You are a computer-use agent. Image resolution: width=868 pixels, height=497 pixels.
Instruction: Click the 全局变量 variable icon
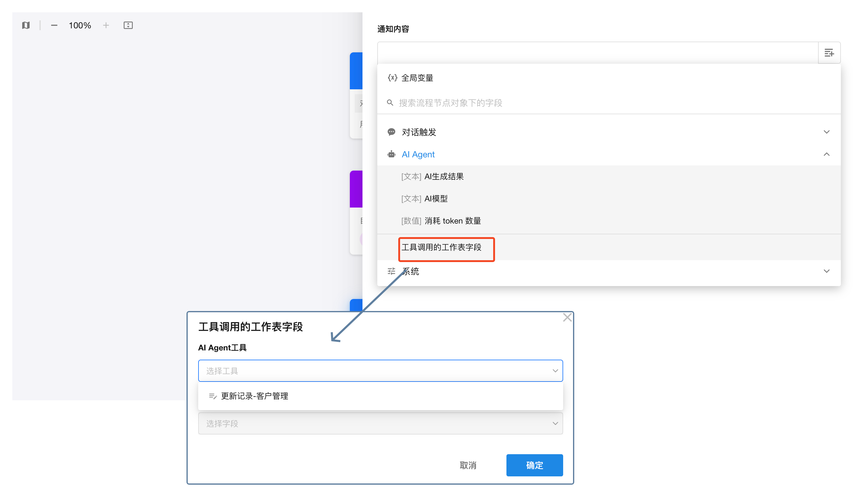[392, 78]
